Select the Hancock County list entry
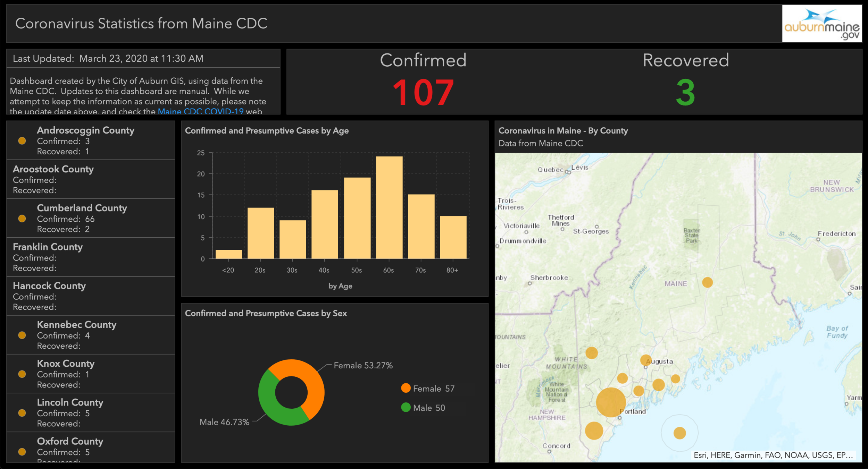The width and height of the screenshot is (868, 469). coord(91,296)
